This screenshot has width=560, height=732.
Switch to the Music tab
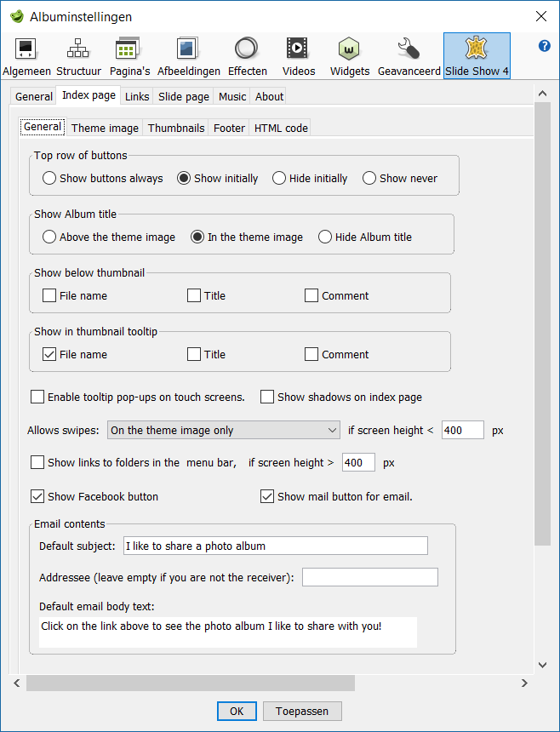pos(232,97)
